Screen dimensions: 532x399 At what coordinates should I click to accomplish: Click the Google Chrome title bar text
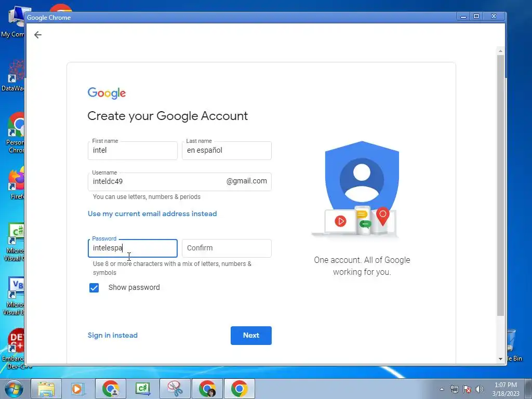49,18
